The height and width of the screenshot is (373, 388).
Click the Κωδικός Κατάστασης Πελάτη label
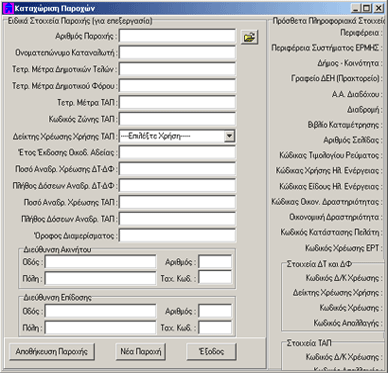tap(331, 233)
